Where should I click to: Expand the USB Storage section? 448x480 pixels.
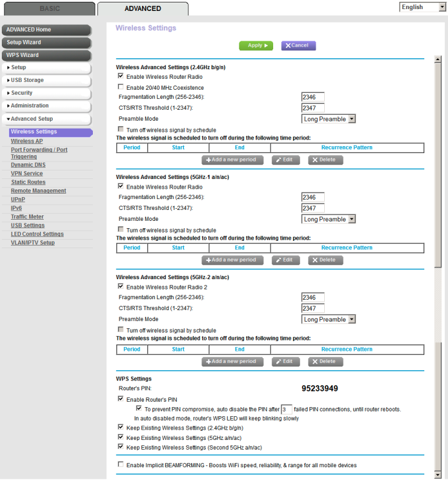click(46, 80)
